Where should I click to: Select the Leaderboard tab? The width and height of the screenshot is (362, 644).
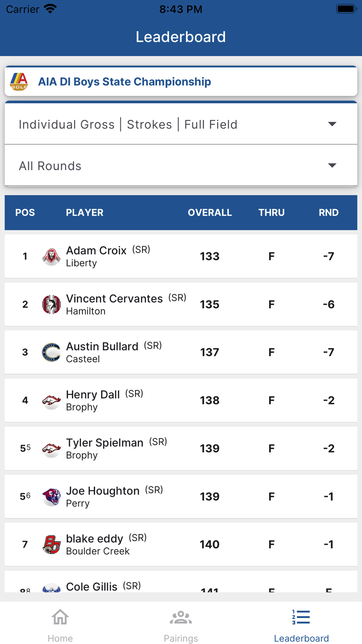click(301, 626)
